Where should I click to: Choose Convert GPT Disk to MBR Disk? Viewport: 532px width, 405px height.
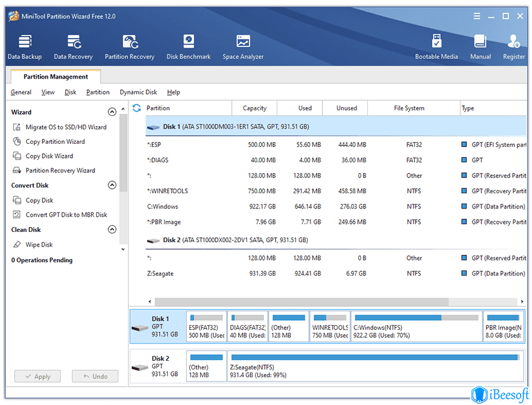pyautogui.click(x=60, y=215)
